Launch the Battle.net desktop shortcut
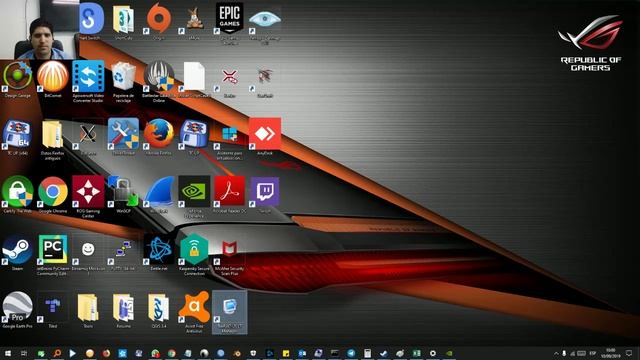Viewport: 640px width, 360px height. tap(159, 250)
